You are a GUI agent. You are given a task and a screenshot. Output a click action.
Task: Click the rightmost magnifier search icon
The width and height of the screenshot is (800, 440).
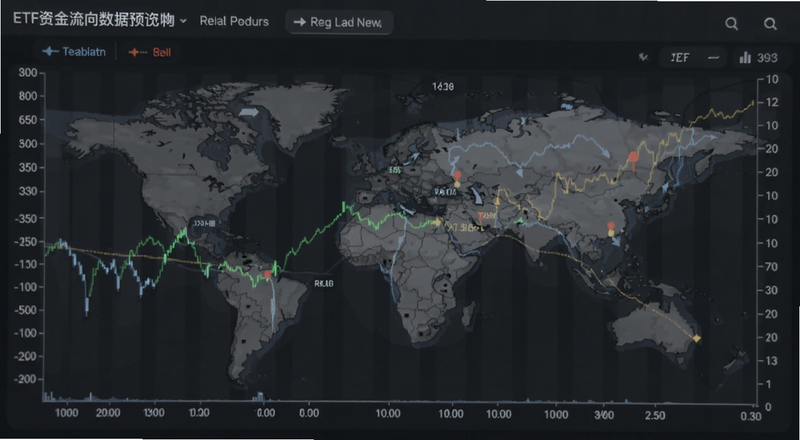coord(770,23)
